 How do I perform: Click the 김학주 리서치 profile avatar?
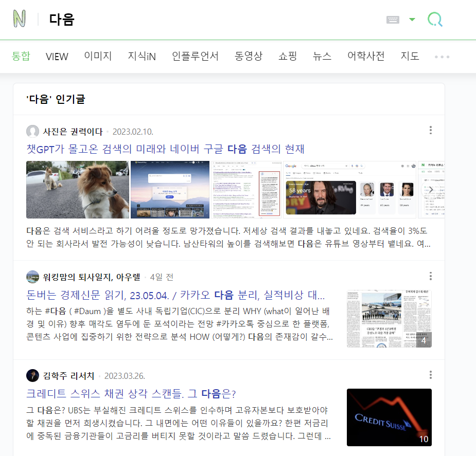32,376
